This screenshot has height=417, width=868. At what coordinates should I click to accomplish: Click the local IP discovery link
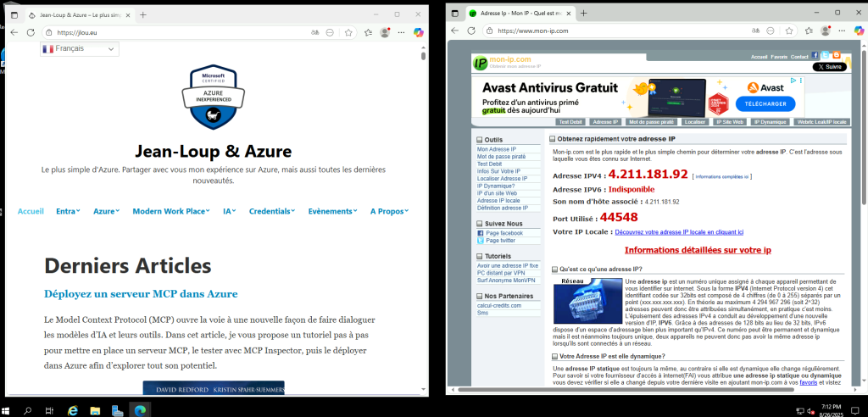click(x=679, y=232)
